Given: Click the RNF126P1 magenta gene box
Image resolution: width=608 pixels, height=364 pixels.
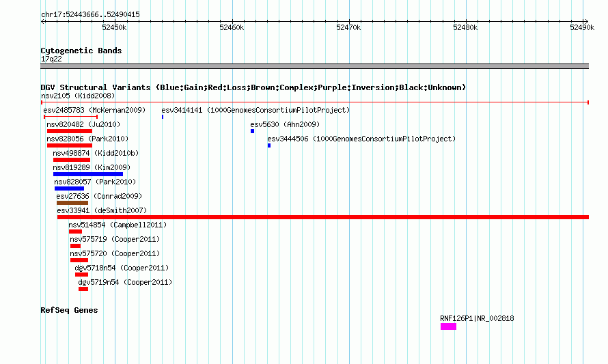Looking at the screenshot, I should (x=448, y=327).
